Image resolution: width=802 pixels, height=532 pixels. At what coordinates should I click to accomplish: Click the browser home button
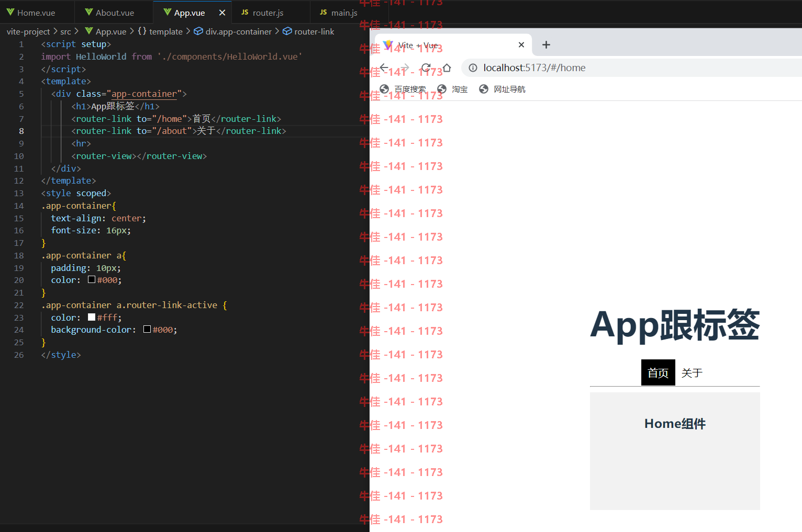pyautogui.click(x=447, y=67)
